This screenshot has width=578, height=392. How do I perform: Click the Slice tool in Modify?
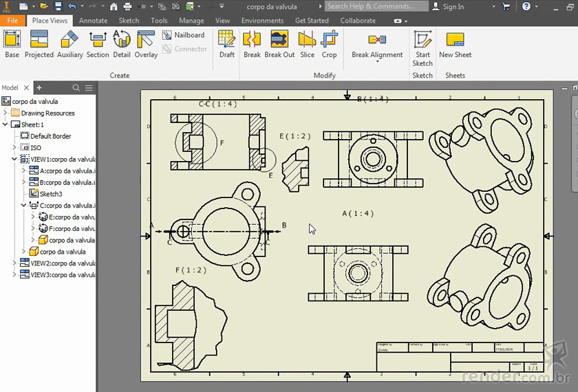click(307, 45)
